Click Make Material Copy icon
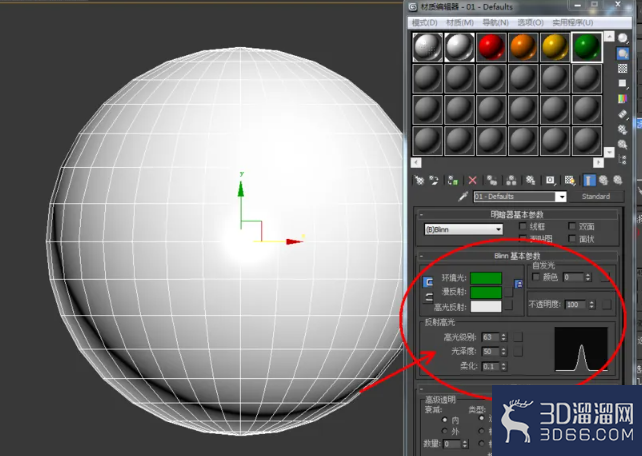This screenshot has width=642, height=456. point(492,180)
